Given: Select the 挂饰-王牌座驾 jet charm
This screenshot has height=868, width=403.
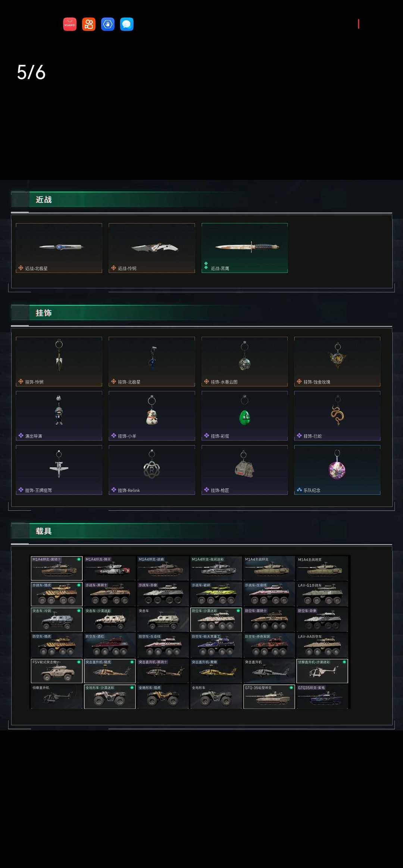Looking at the screenshot, I should click(x=59, y=470).
